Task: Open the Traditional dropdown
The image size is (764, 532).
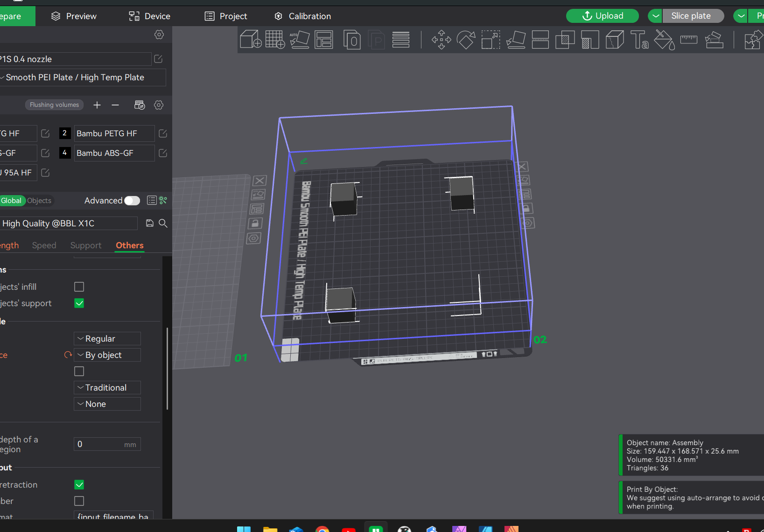Action: coord(107,388)
